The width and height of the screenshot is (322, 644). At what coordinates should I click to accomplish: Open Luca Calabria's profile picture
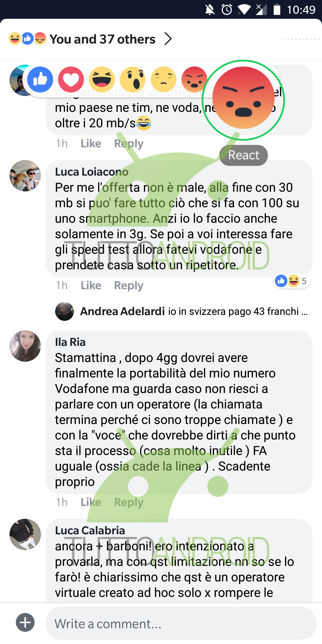click(25, 534)
